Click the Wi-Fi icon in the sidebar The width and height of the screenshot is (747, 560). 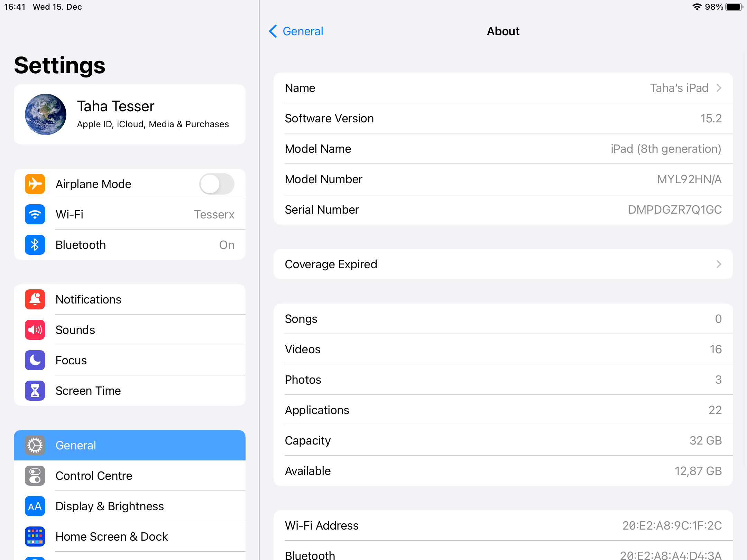click(x=35, y=214)
